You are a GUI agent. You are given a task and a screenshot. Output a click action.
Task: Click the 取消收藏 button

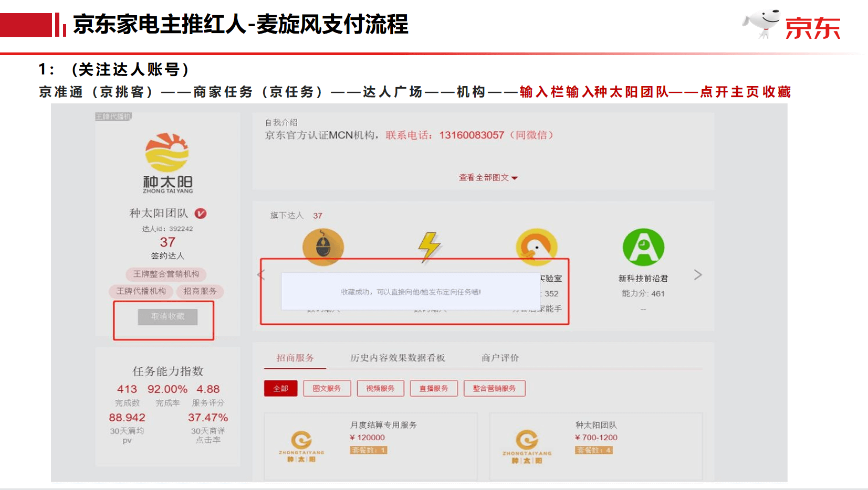(168, 317)
